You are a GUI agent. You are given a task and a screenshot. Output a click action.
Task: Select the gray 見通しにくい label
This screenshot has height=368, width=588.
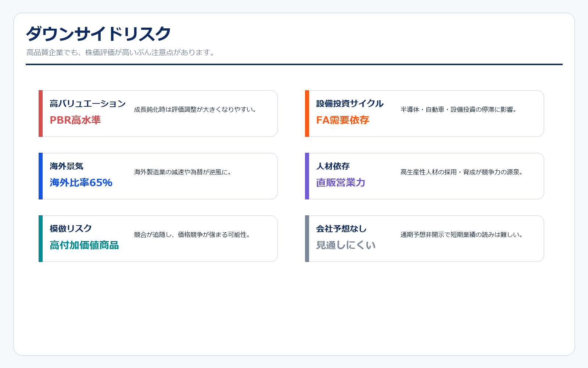[346, 245]
